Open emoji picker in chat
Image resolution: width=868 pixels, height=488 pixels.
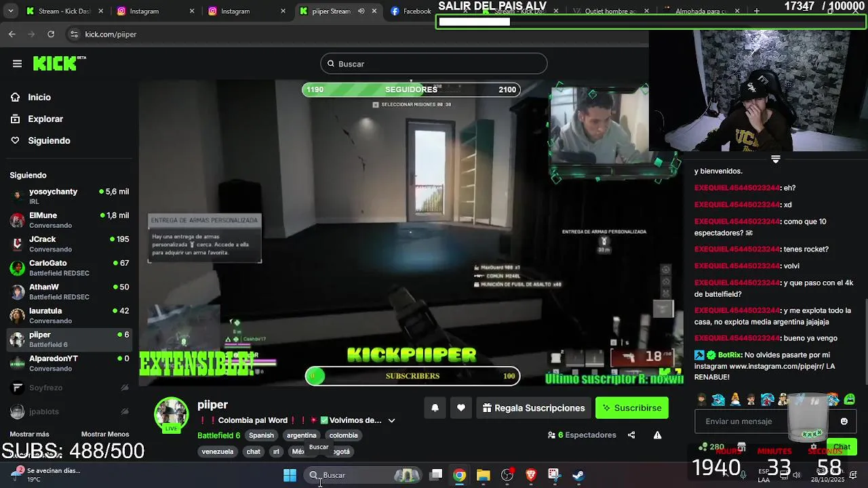[x=844, y=421]
